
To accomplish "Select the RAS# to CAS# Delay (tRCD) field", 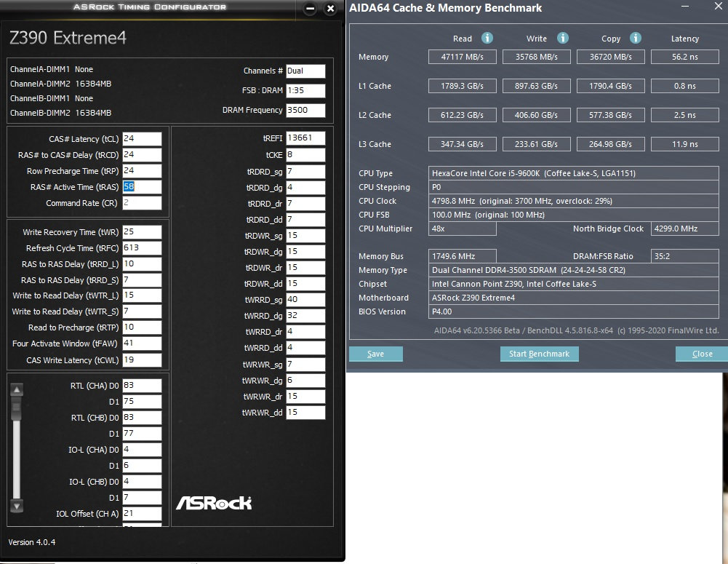I will [142, 155].
